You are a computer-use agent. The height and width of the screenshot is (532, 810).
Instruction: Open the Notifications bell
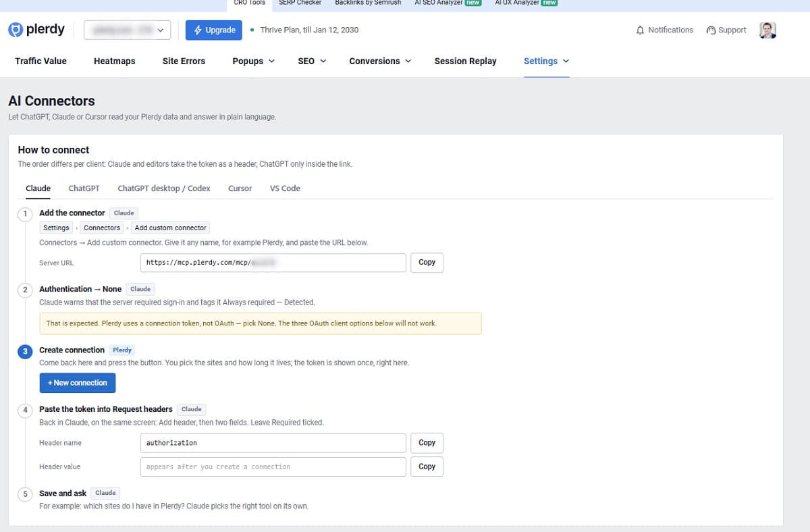665,30
